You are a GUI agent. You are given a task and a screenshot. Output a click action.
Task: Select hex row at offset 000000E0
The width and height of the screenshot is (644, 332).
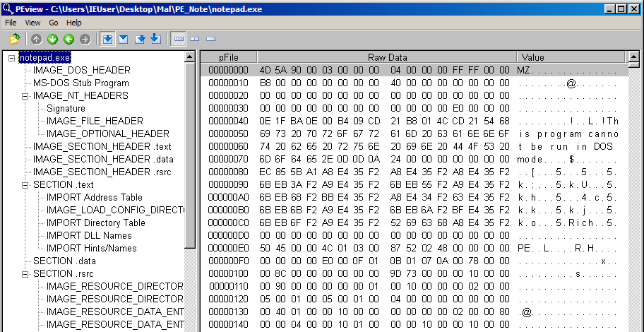[415, 249]
